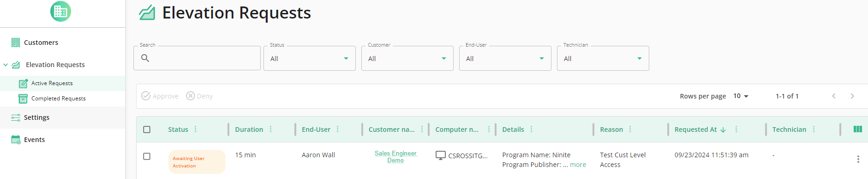Click the Completed Requests archive icon
Screen dimensions: 868x179
click(23, 99)
